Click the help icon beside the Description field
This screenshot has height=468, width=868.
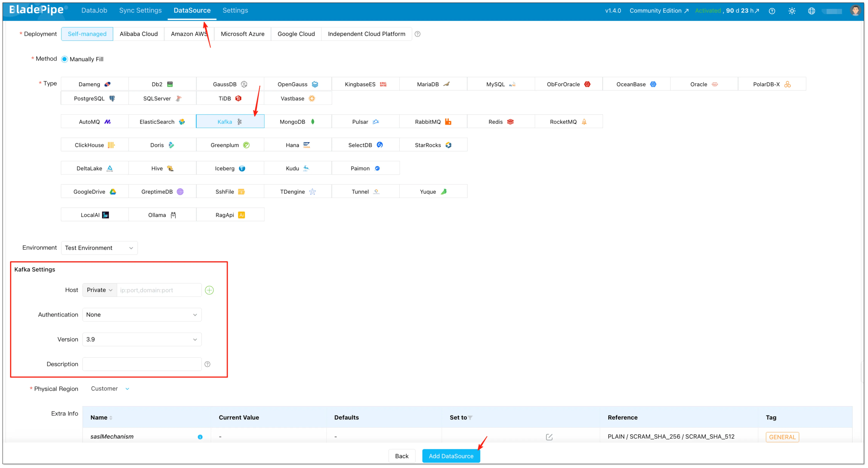pos(207,364)
